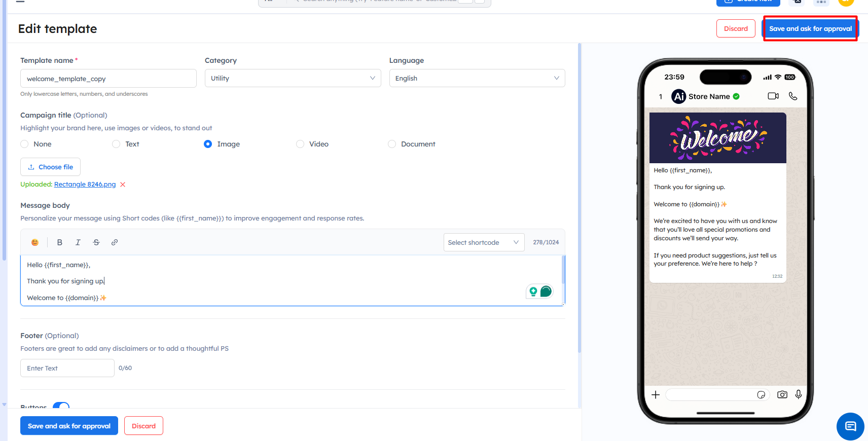Insert a link using the link icon
Screen dimensions: 868x441
tap(115, 242)
